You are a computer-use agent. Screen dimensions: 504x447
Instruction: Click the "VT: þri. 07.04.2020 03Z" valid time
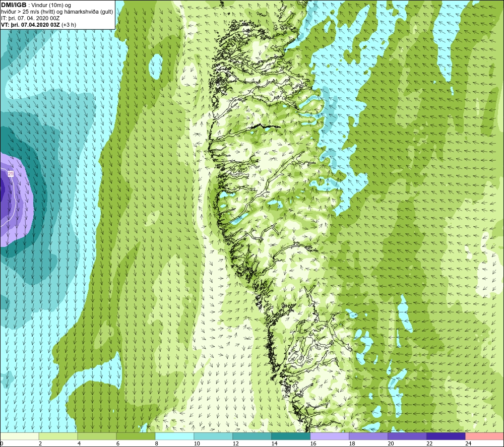[x=30, y=25]
